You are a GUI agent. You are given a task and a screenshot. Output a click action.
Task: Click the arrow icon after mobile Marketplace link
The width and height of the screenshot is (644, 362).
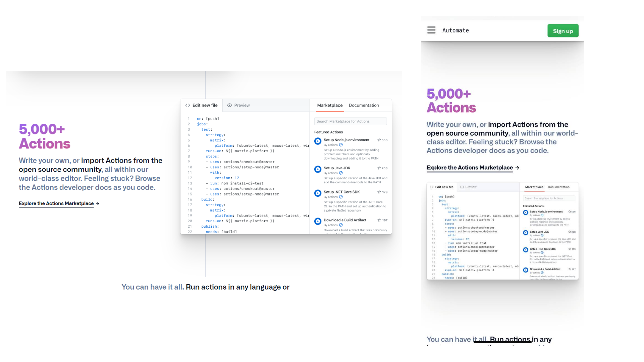[517, 168]
